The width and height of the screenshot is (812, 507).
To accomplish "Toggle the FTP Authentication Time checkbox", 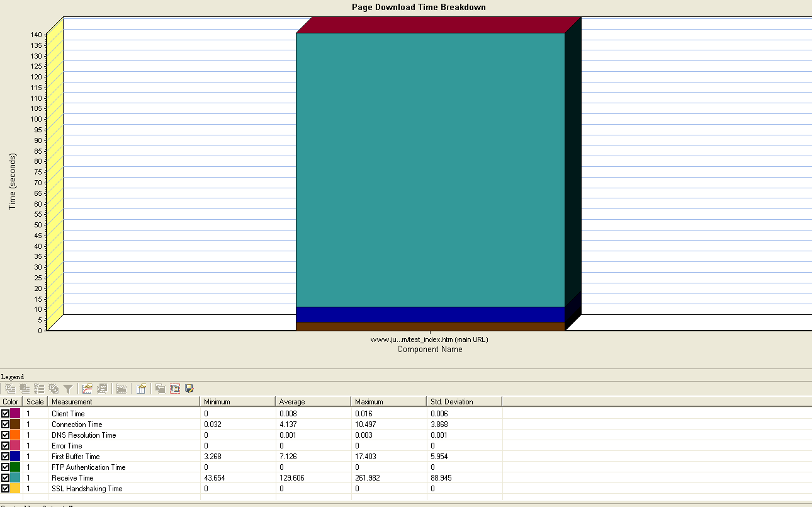I will 6,467.
